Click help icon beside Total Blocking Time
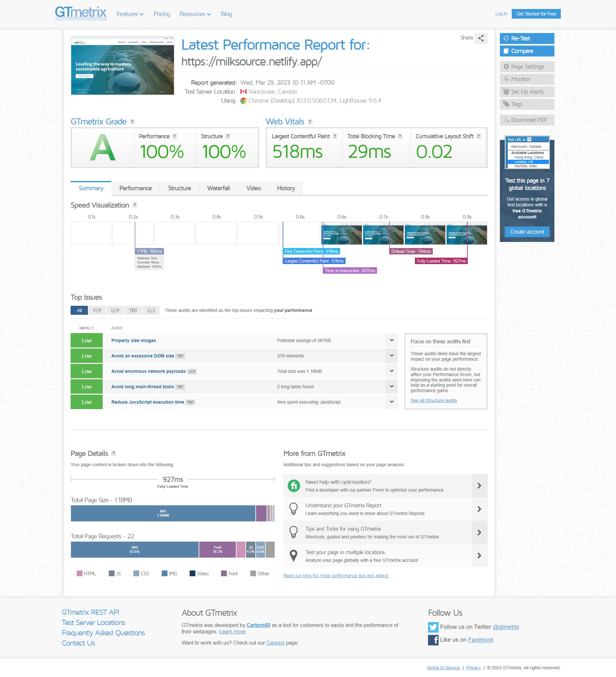This screenshot has height=677, width=616. coord(400,136)
